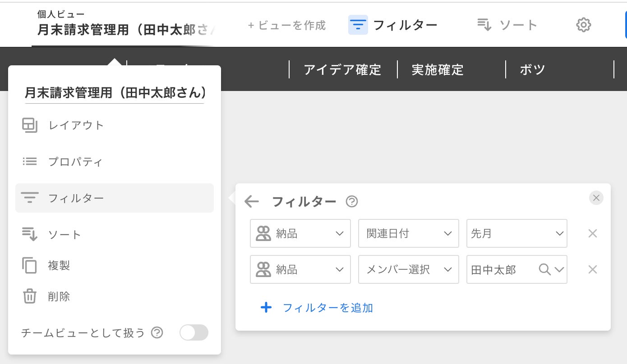Open the メンバー選択 dropdown
627x364 pixels.
click(x=408, y=269)
